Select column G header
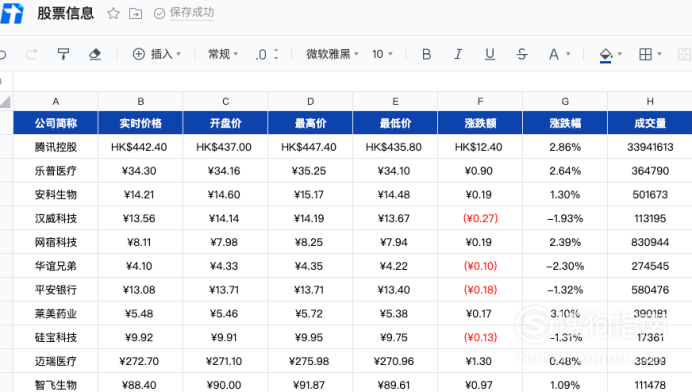 565,102
